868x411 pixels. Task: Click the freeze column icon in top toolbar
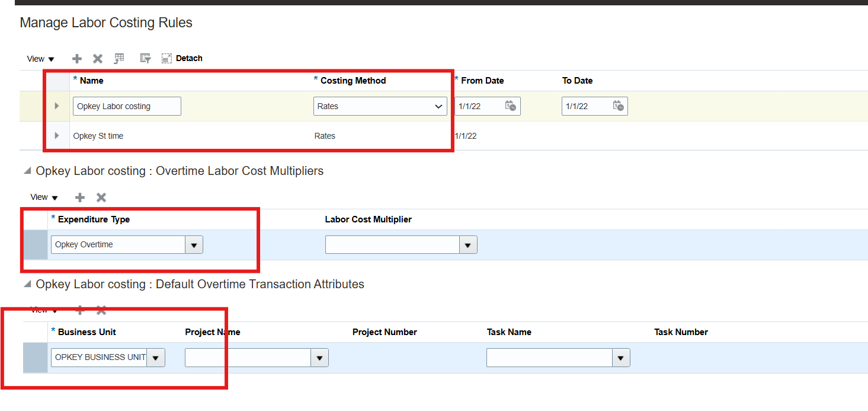point(119,58)
